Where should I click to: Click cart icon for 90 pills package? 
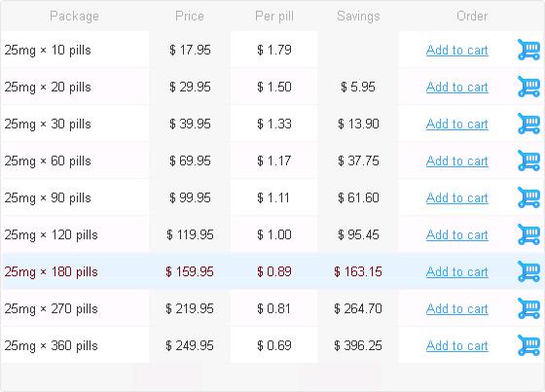point(528,197)
